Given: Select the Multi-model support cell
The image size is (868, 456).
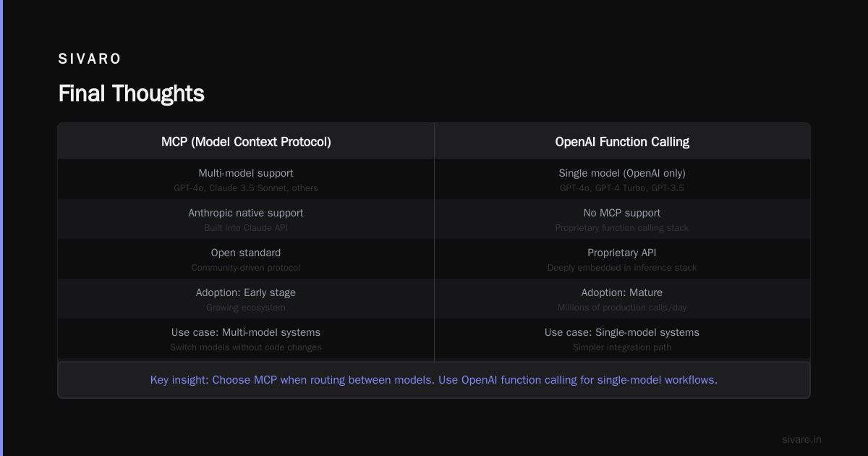Looking at the screenshot, I should (246, 180).
